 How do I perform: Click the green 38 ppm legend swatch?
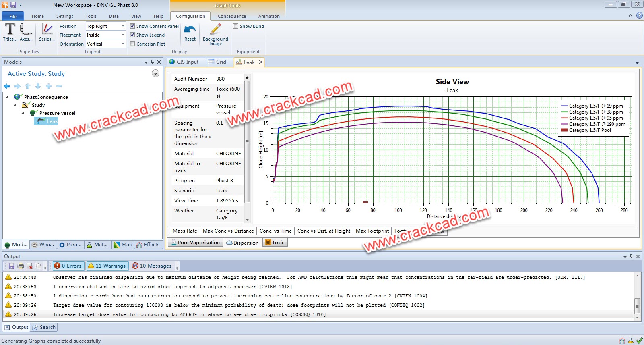pos(564,112)
